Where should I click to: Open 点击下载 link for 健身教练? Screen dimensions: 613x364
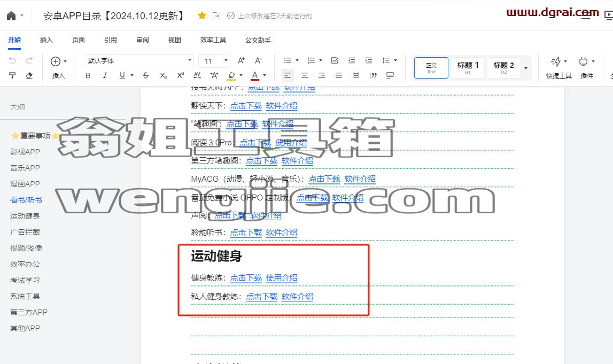coord(246,278)
